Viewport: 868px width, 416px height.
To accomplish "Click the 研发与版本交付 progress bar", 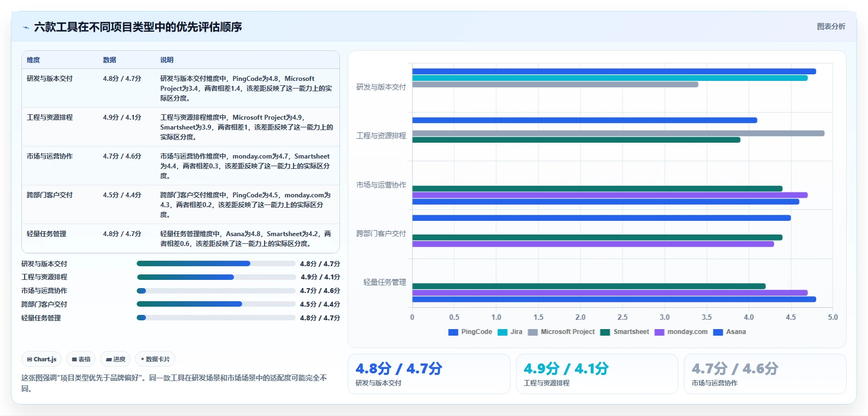I will point(216,263).
